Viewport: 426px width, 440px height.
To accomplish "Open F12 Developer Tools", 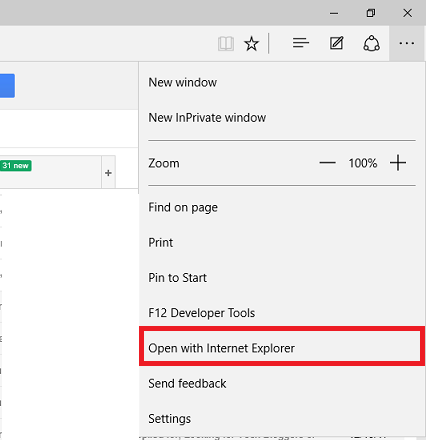I will pos(282,313).
